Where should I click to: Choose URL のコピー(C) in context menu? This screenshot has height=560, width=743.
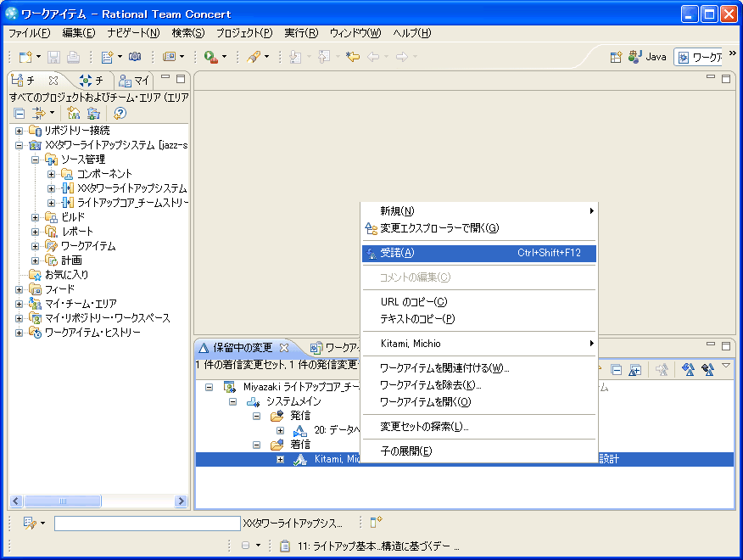point(479,302)
